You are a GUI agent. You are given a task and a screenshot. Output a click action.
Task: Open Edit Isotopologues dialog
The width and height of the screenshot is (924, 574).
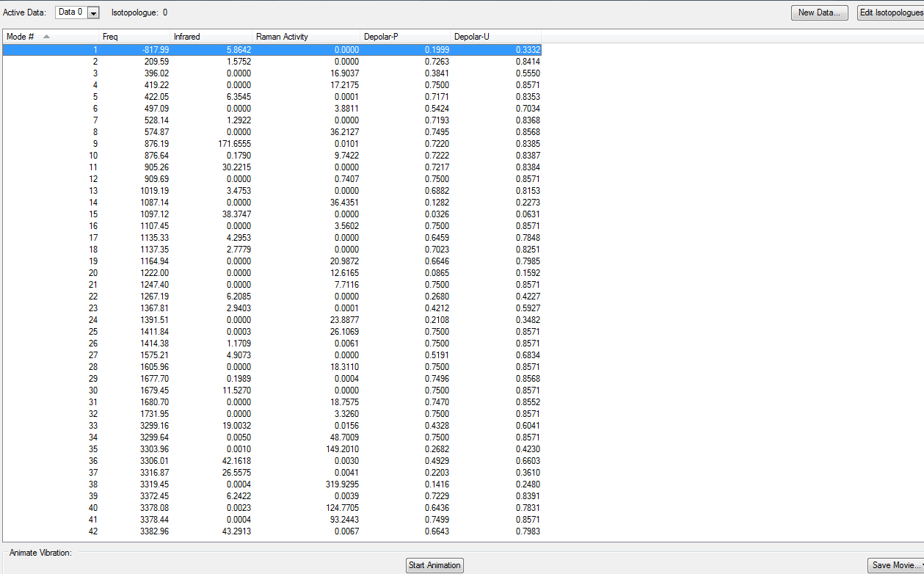pyautogui.click(x=890, y=12)
